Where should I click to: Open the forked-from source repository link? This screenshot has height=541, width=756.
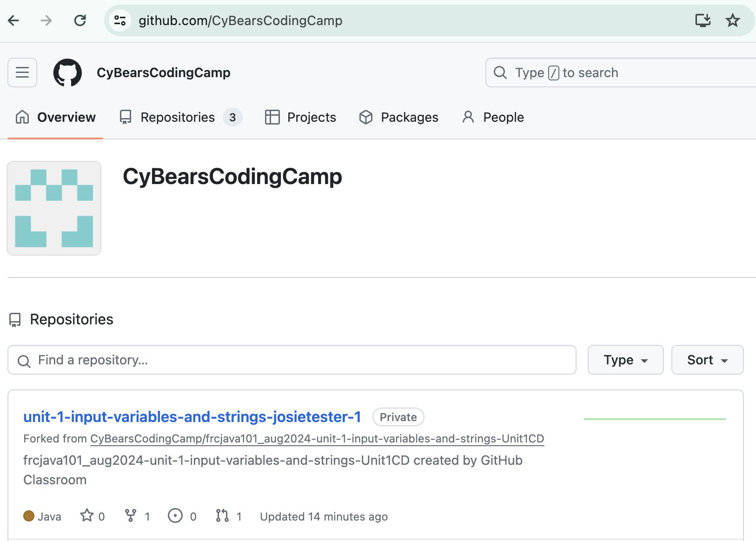tap(317, 439)
